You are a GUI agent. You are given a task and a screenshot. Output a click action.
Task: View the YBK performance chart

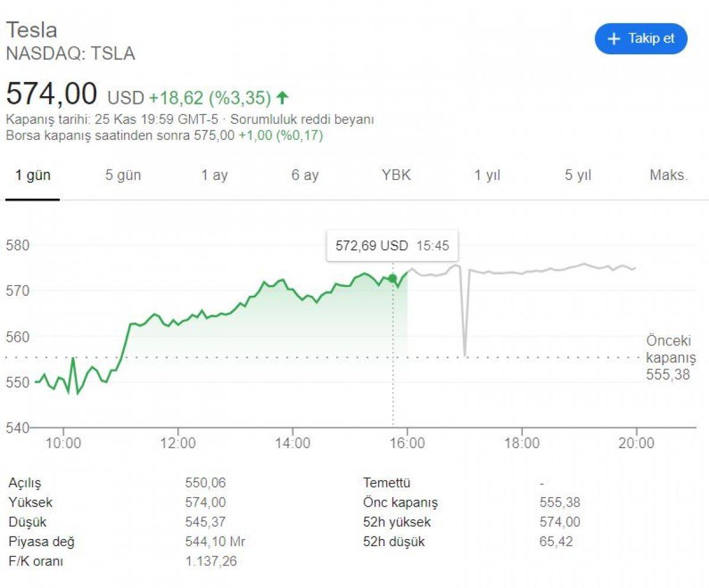point(396,175)
